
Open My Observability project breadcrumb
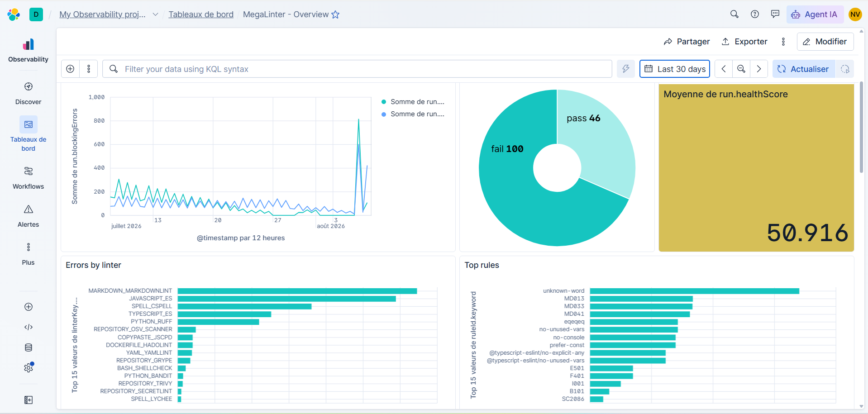103,14
